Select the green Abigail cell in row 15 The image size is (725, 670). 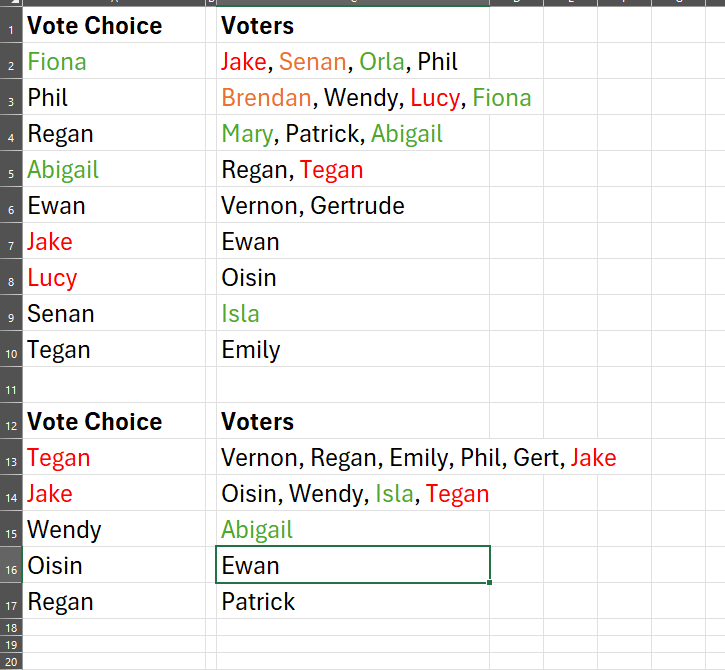[353, 529]
